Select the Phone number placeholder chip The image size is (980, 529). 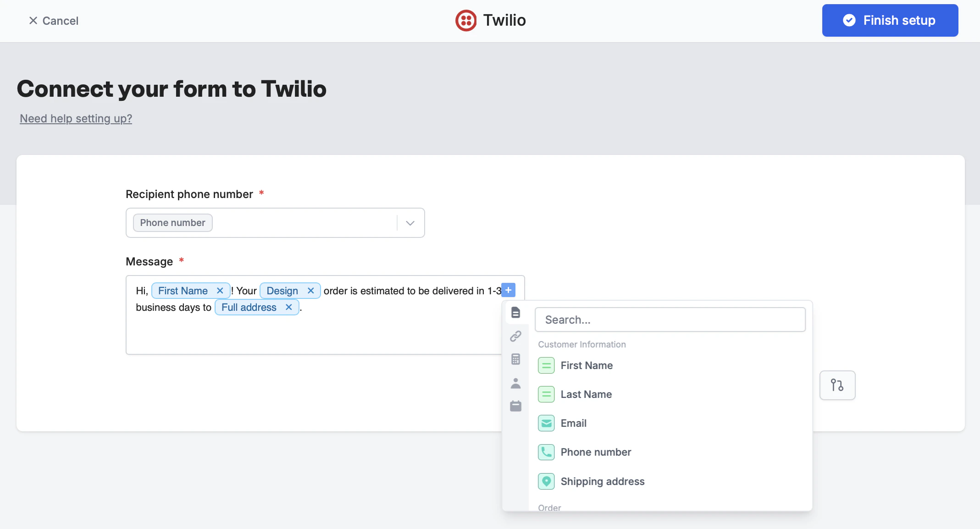click(x=172, y=222)
